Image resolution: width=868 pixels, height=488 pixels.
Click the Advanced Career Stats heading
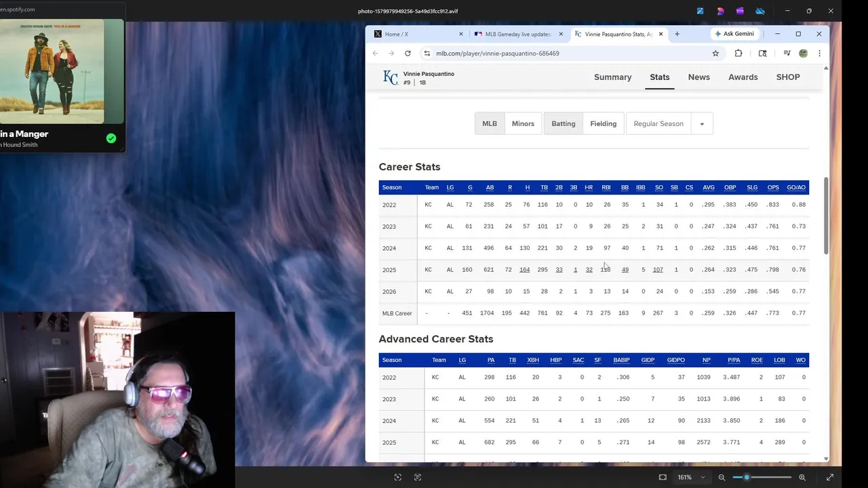(436, 339)
